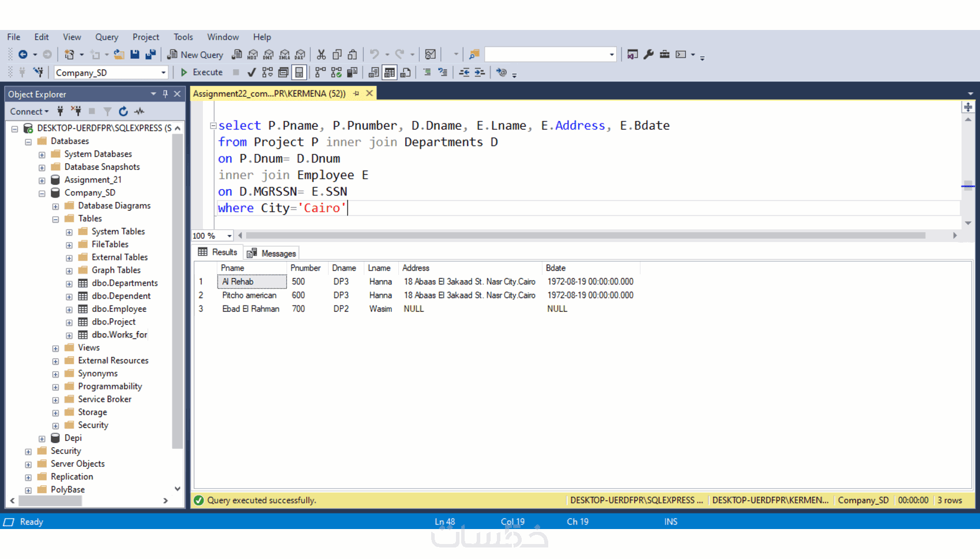Toggle Include Live Query Statistics
Viewport: 980px width, 559px height.
336,72
